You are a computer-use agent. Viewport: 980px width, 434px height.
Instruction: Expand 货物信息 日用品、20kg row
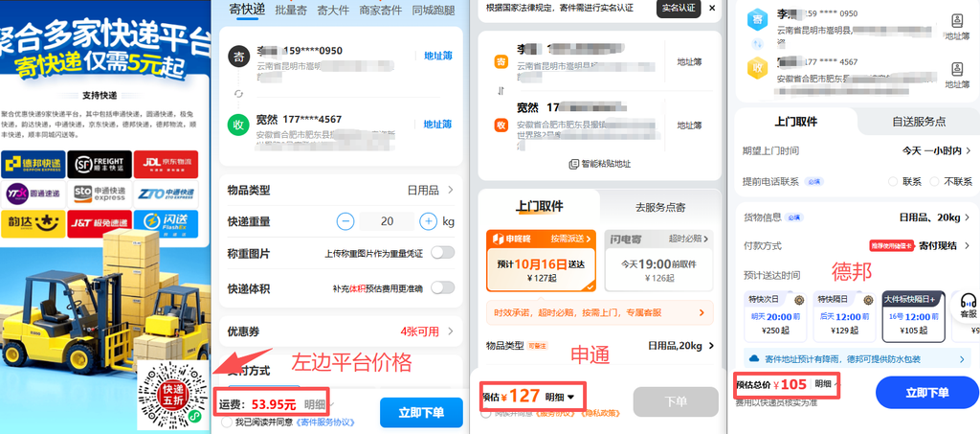tap(857, 217)
